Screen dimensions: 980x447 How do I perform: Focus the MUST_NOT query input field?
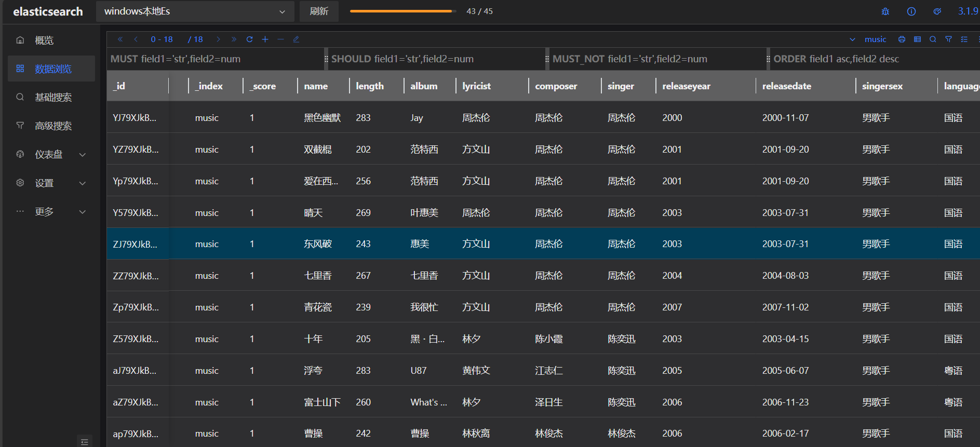pos(657,59)
